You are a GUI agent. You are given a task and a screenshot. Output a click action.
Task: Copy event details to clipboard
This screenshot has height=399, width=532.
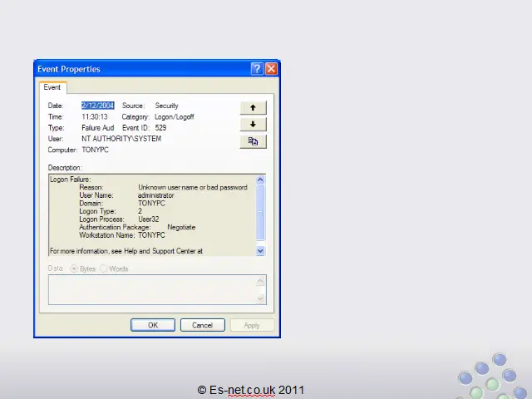(x=253, y=141)
